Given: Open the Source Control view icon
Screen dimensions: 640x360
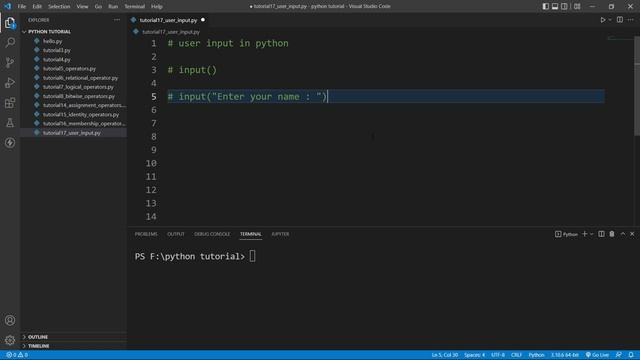Looking at the screenshot, I should click(10, 62).
